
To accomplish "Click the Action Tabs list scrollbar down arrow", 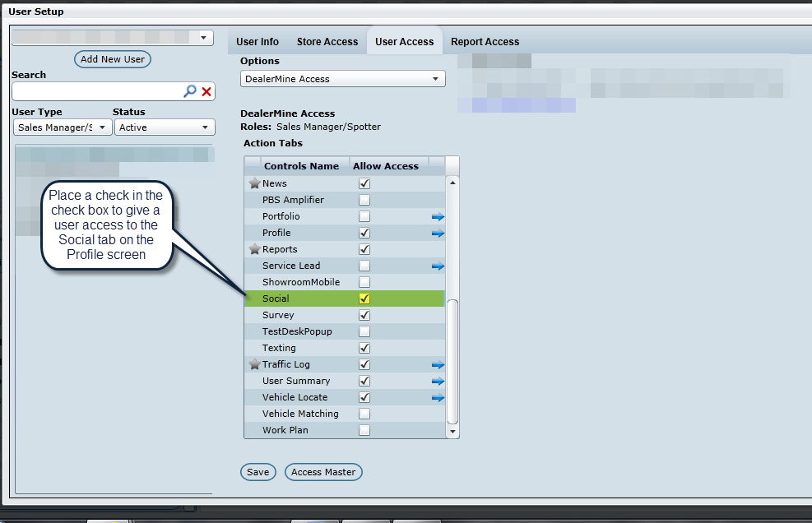I will point(452,431).
